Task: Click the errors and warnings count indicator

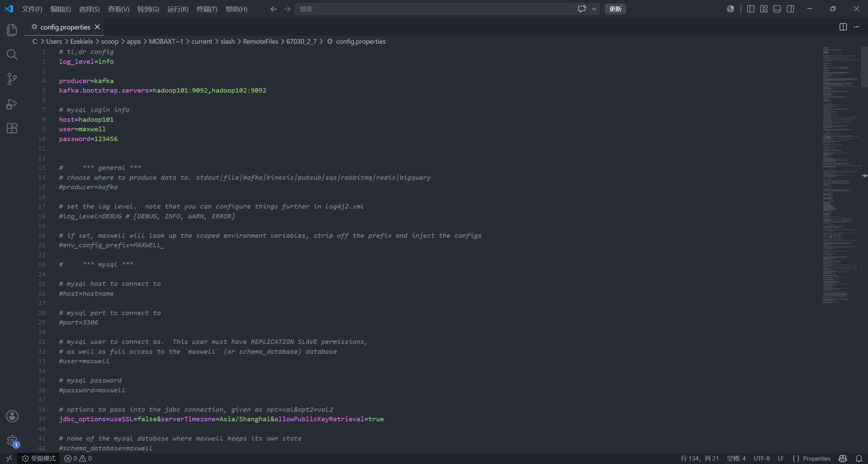Action: pos(78,459)
